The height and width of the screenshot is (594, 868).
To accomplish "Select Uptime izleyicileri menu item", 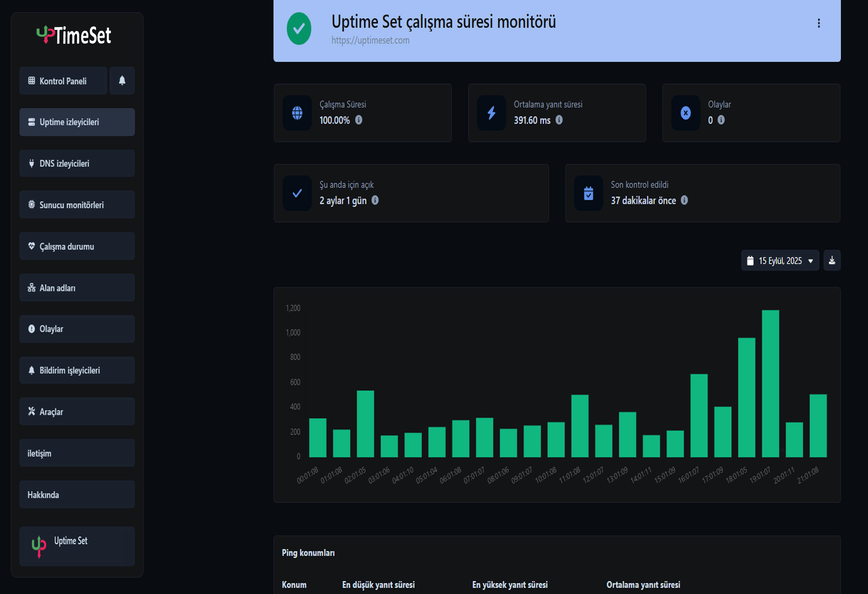I will pos(77,122).
